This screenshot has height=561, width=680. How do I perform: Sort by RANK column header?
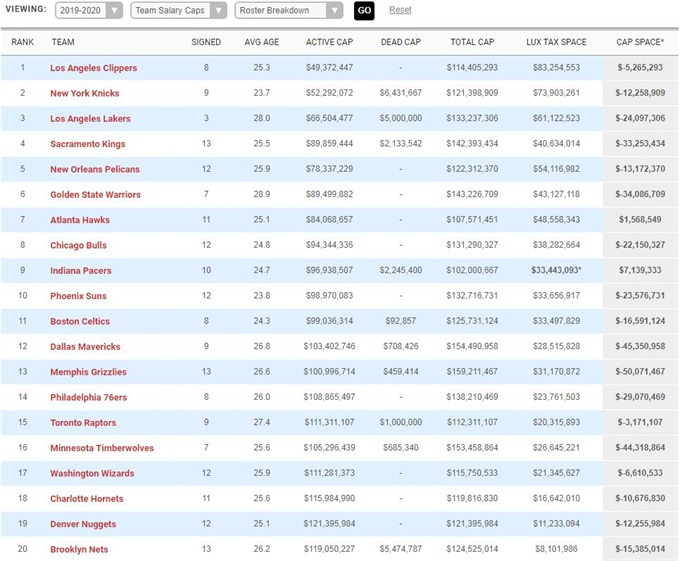[23, 42]
